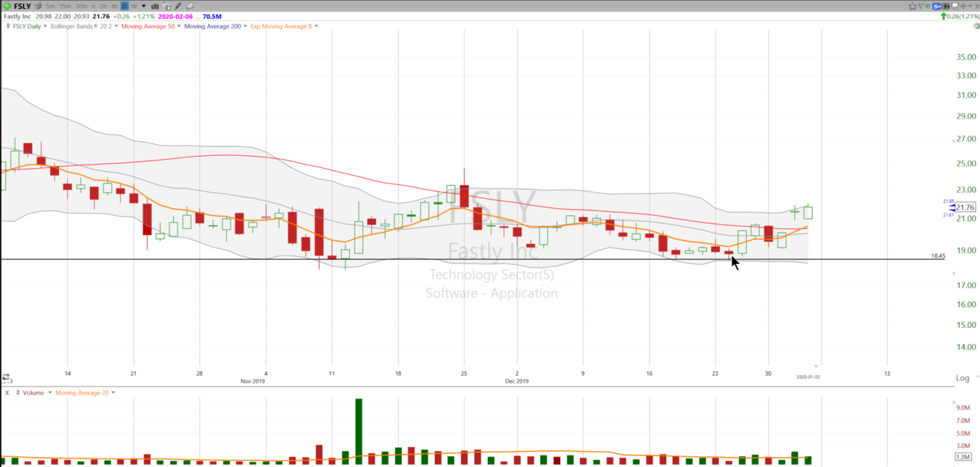Click the magenta 2020-02-06 date

pos(175,16)
